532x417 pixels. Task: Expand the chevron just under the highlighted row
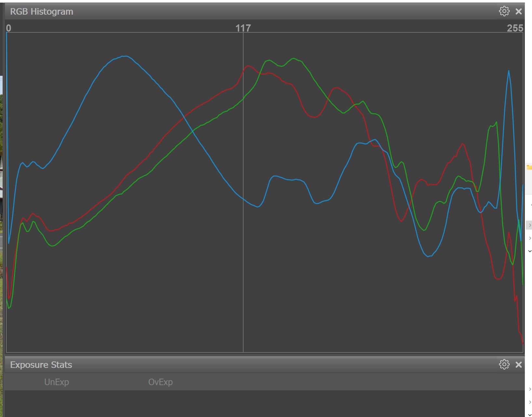(x=530, y=238)
